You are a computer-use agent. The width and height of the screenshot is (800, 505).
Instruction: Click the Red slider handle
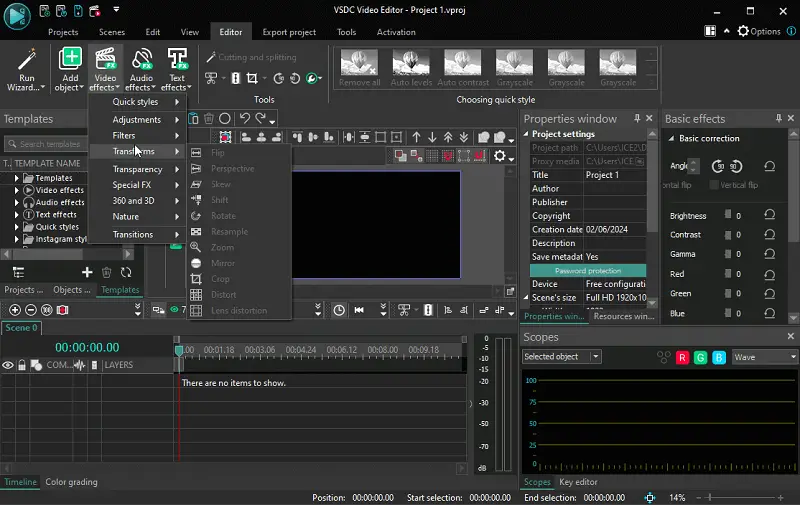[728, 273]
